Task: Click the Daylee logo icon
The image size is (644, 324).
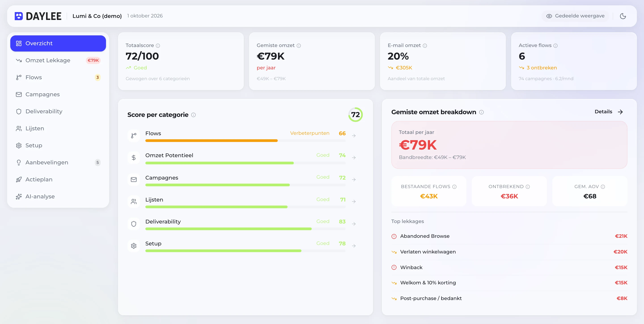Action: click(19, 16)
